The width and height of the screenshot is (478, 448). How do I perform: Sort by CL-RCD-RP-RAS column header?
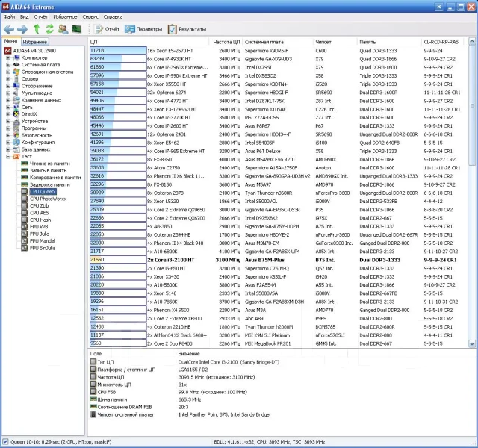tap(441, 42)
